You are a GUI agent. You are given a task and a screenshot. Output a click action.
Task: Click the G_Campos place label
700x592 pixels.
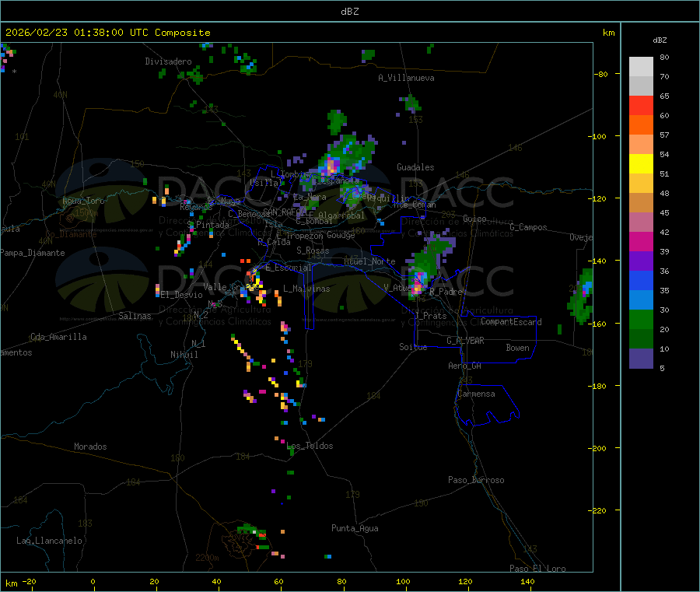click(x=529, y=227)
